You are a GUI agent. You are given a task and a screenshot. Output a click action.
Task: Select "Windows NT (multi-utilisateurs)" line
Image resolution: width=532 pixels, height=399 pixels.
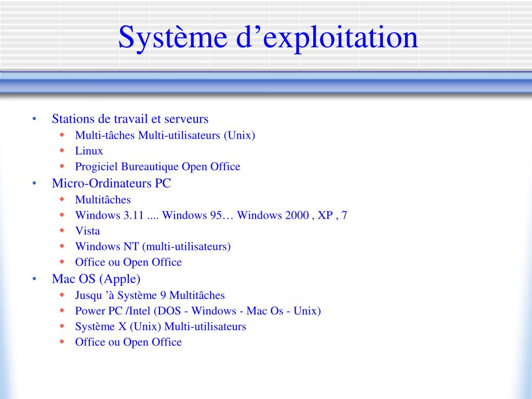click(153, 247)
